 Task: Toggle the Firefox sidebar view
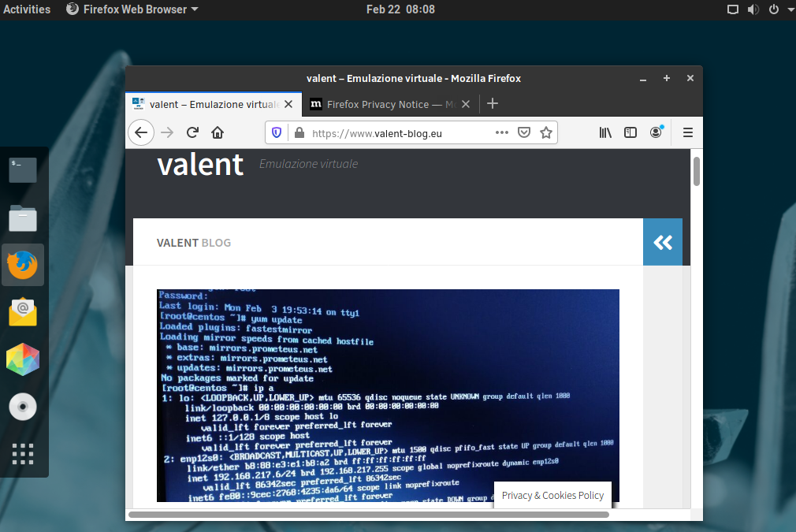click(x=630, y=132)
